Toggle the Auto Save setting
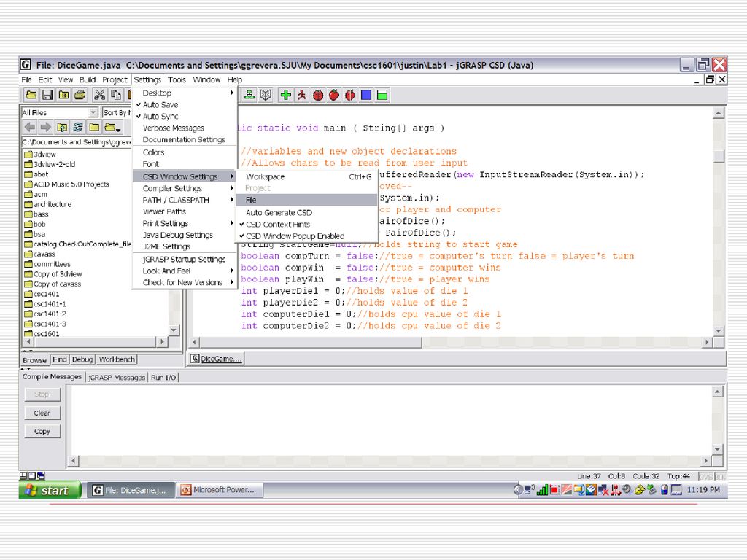The width and height of the screenshot is (747, 560). click(x=160, y=105)
